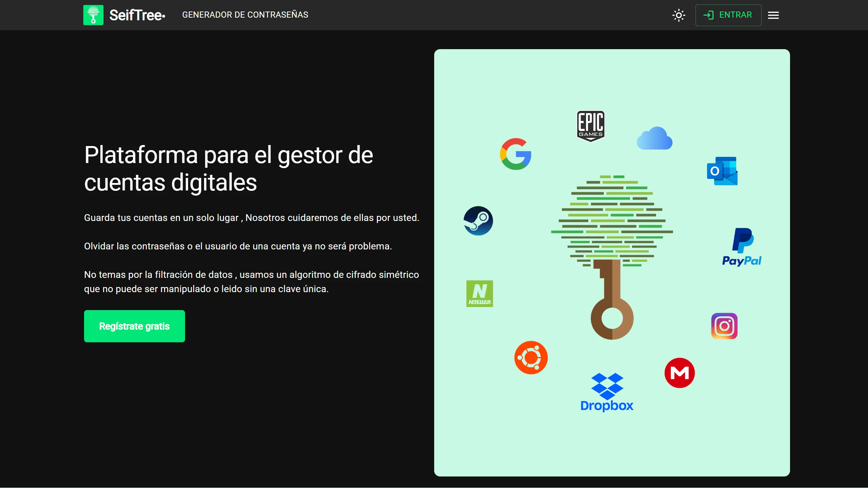Open GENERADOR DE CONTRASEÑAS page

click(x=245, y=15)
